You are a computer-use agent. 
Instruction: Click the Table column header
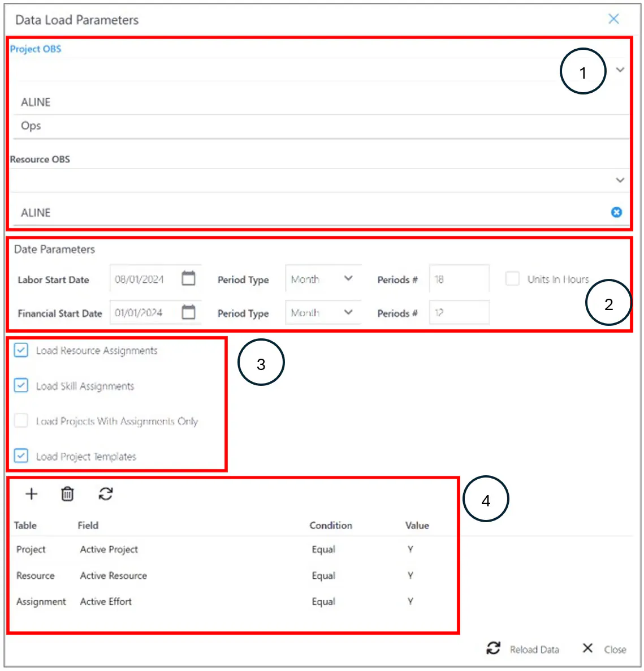pyautogui.click(x=25, y=526)
